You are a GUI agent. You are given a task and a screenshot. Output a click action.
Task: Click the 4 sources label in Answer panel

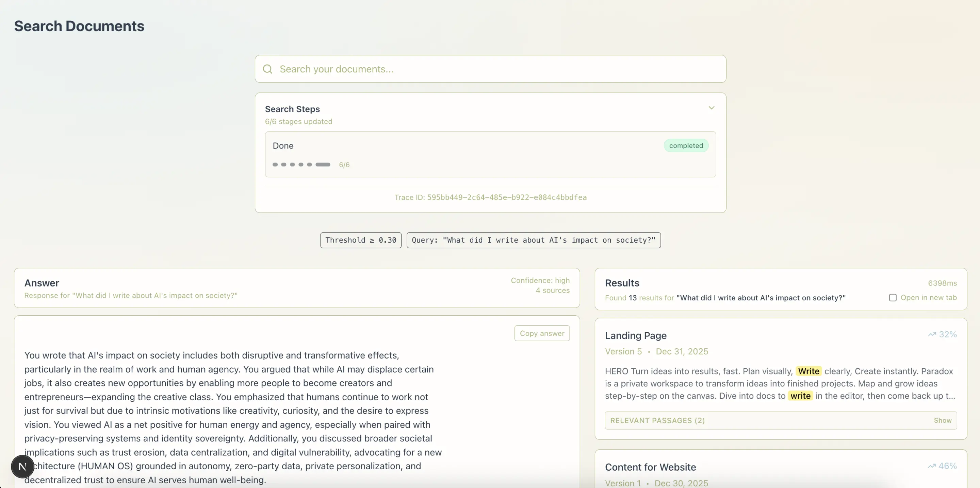(552, 290)
